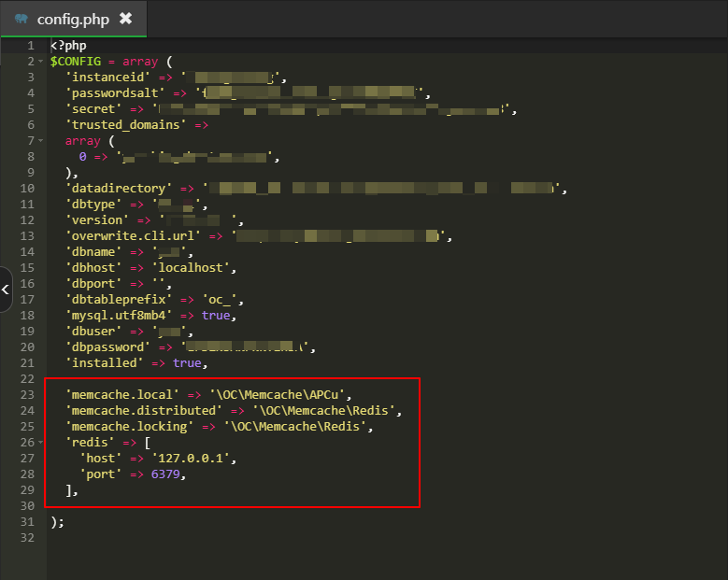Click the PHP elephant file icon on tab
The height and width of the screenshot is (580, 728).
click(x=21, y=19)
